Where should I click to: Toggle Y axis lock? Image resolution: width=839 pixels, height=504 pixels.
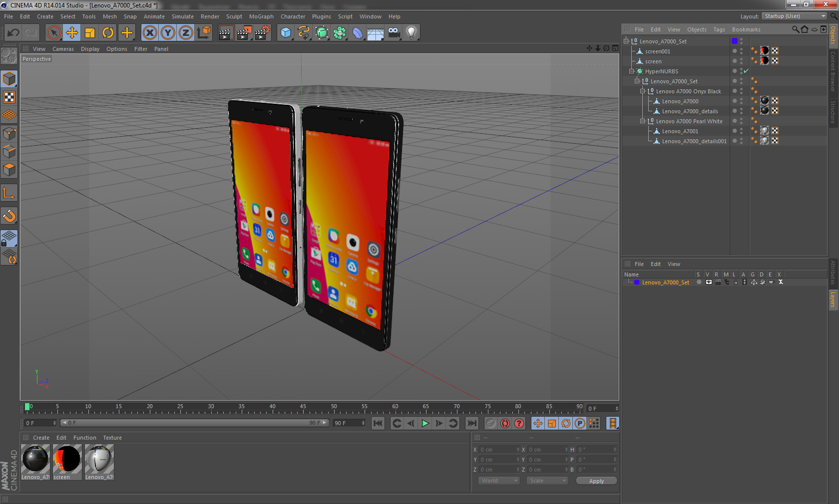tap(168, 33)
